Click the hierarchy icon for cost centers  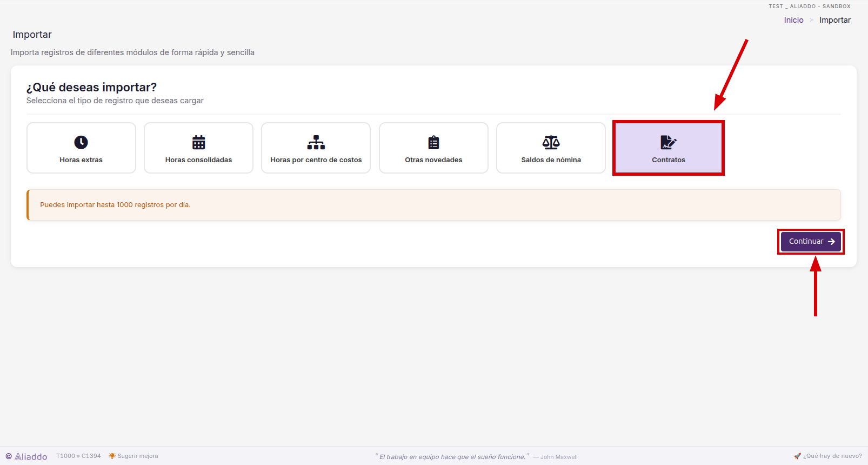tap(316, 142)
